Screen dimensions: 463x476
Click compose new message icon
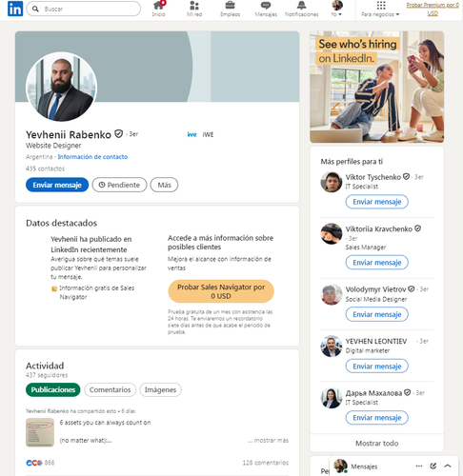click(x=433, y=466)
